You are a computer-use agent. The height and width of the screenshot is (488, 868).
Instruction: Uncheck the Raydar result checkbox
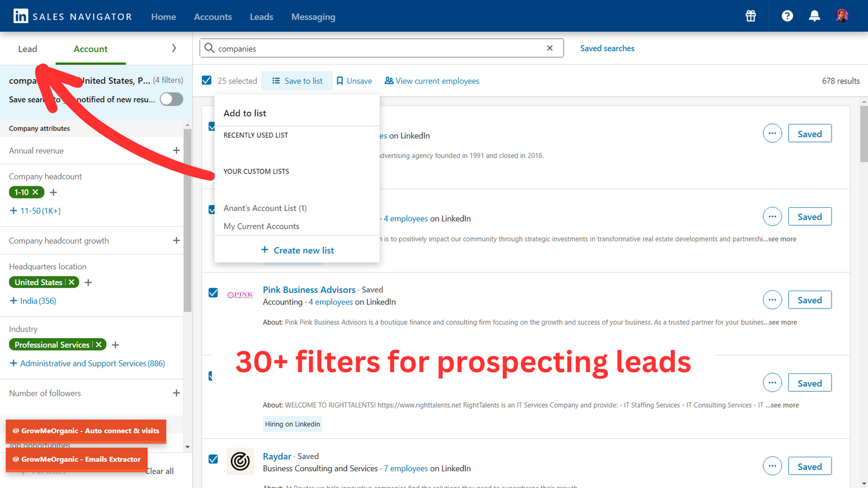click(213, 459)
